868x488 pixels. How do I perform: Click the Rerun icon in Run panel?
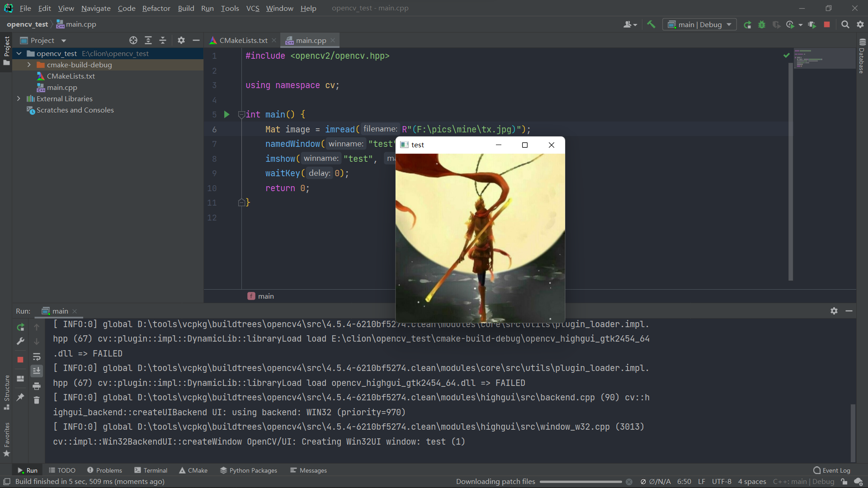tap(20, 327)
